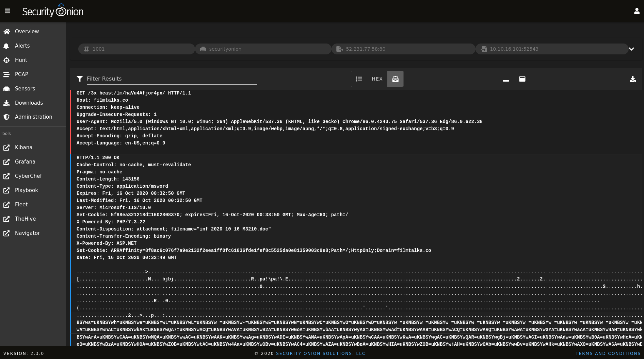Open the TERMS AND CONDITIONS link
Viewport: 644px width, 359px height.
point(608,353)
